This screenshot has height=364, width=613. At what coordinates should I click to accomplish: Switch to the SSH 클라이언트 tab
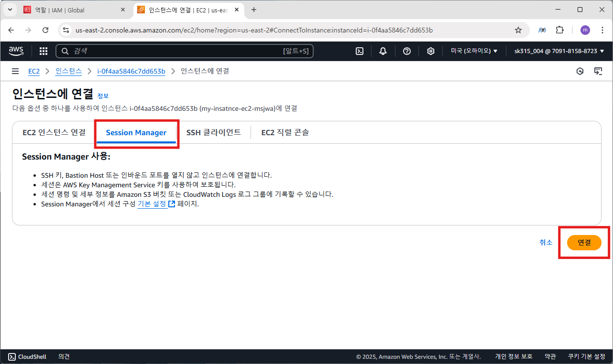pos(214,132)
